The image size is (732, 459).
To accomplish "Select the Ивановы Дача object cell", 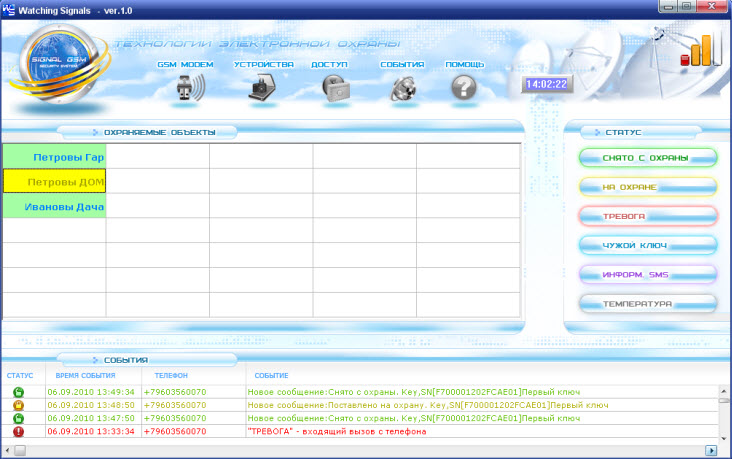I will (55, 207).
